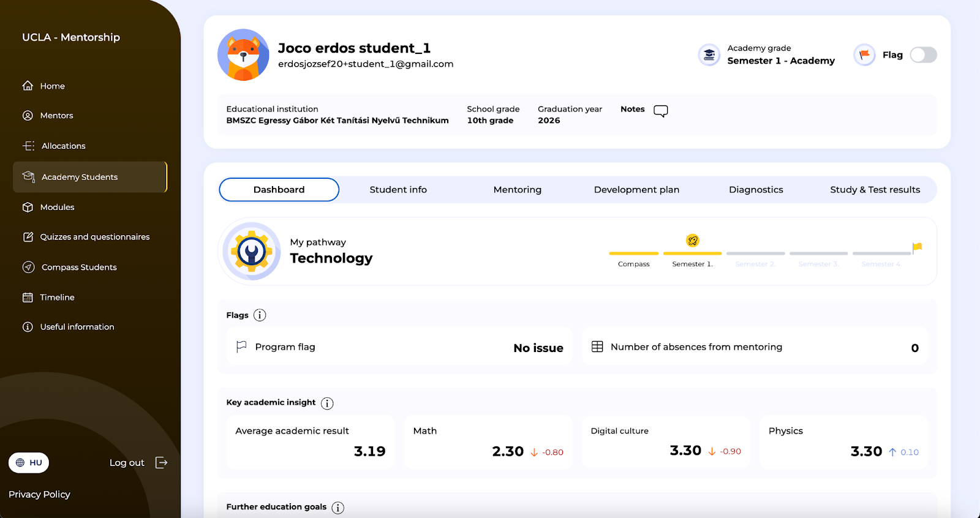The height and width of the screenshot is (518, 980).
Task: Click the absences from mentoring count 0
Action: (914, 348)
